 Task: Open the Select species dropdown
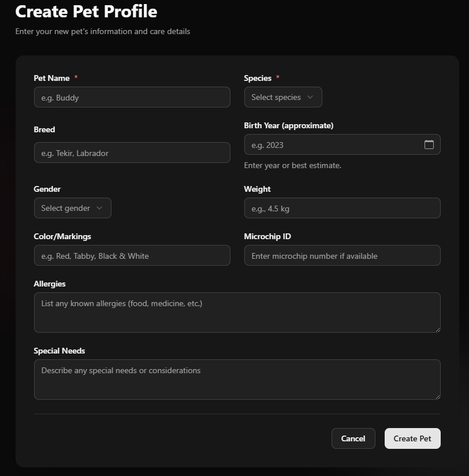coord(283,97)
